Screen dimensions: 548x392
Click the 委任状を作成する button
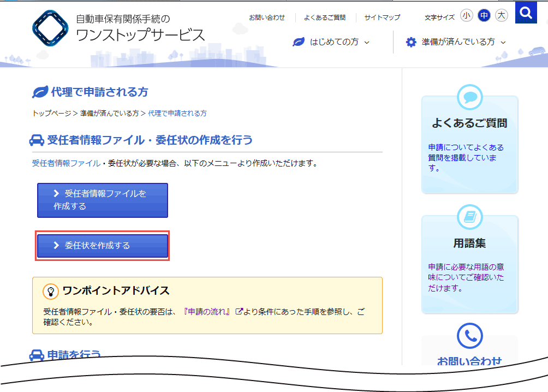(103, 246)
